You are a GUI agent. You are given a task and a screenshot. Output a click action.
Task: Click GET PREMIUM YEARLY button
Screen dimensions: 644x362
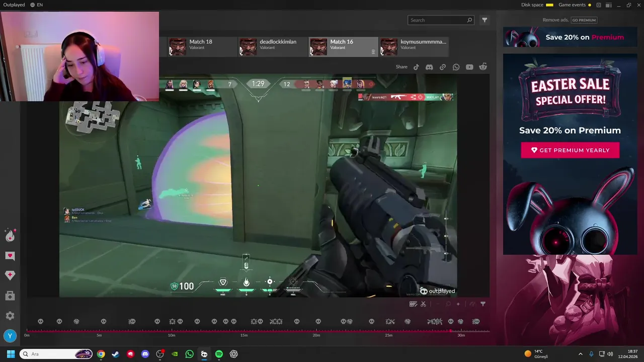(x=570, y=150)
